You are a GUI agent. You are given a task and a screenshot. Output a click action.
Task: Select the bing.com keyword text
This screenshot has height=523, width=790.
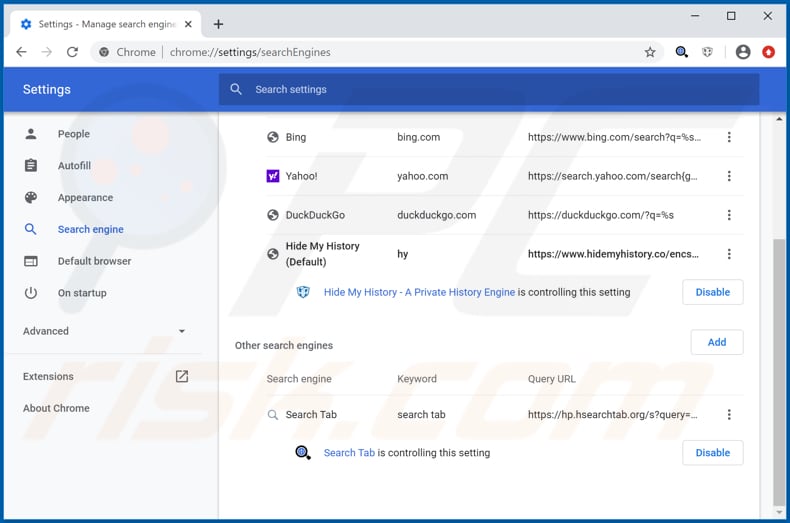pos(418,137)
